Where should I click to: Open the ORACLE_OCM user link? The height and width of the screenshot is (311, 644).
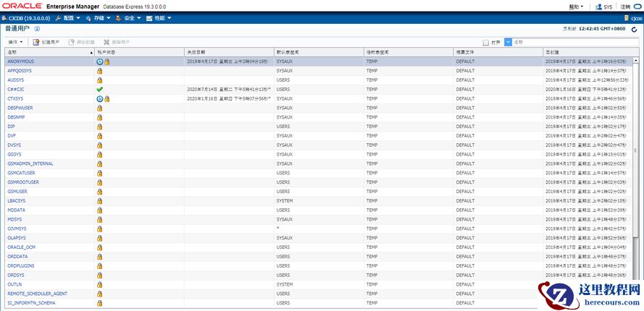point(21,247)
